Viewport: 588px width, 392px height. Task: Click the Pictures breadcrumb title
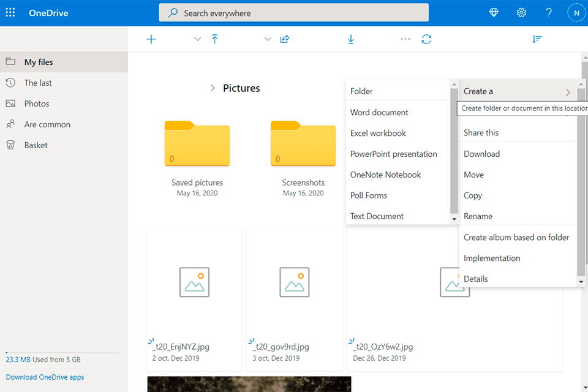[x=241, y=88]
